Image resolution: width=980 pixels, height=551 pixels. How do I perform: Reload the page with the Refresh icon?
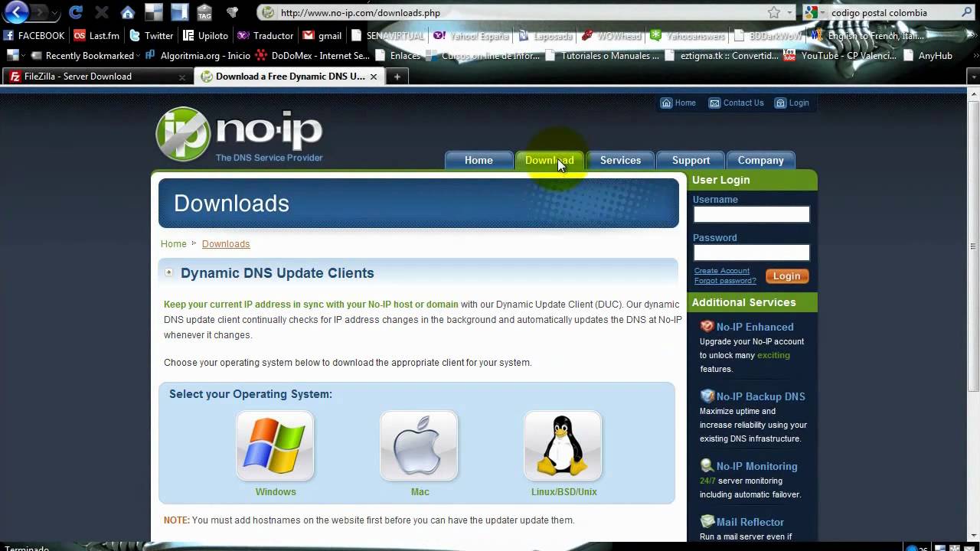(x=75, y=12)
